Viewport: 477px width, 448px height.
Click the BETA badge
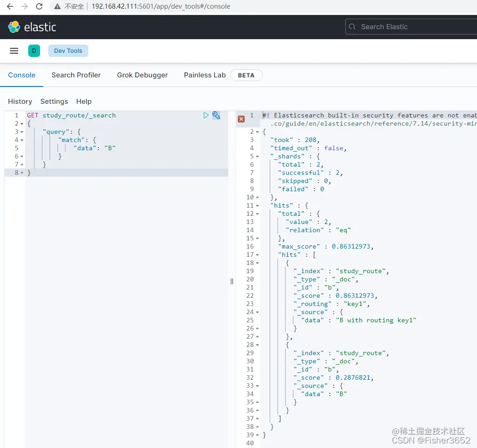(246, 76)
